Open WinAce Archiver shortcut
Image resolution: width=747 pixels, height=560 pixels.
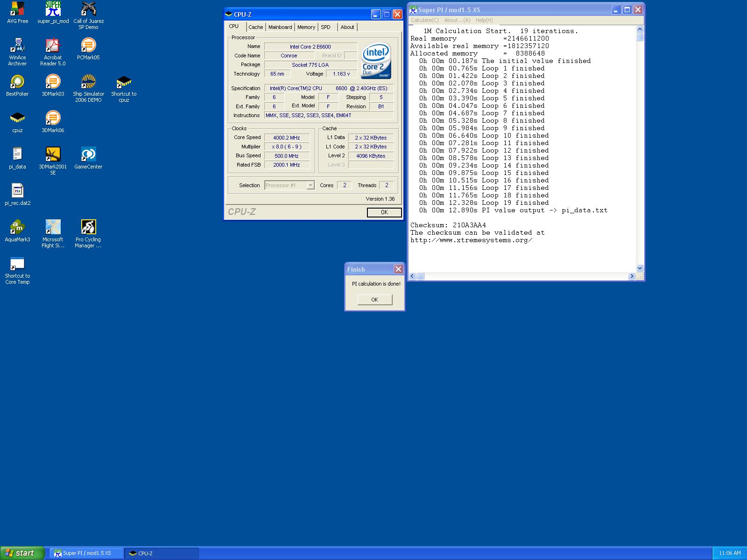[x=17, y=52]
